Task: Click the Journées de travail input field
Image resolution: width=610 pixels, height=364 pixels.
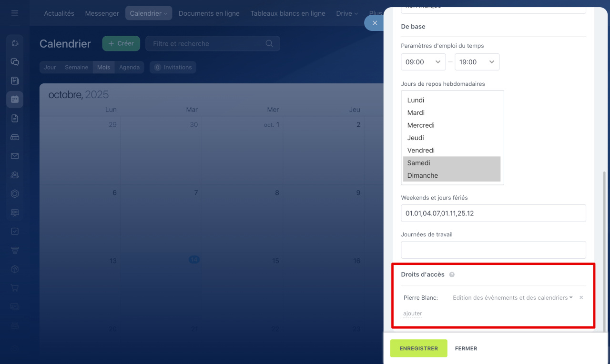Action: point(493,250)
